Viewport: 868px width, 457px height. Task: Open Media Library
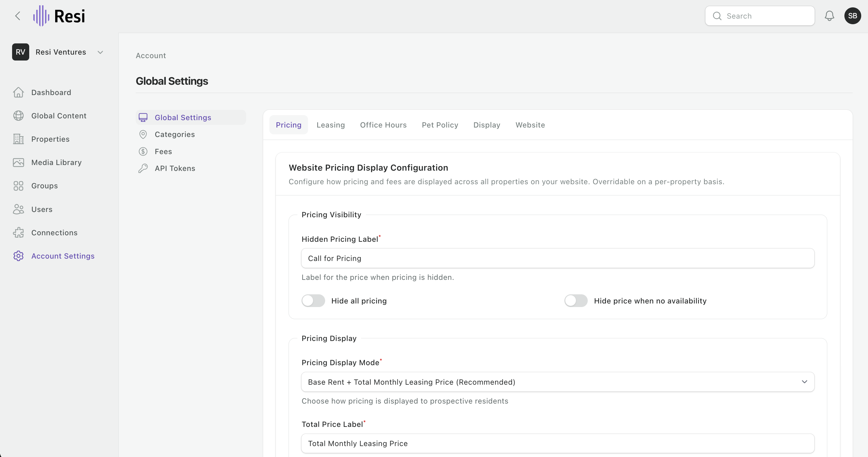pos(57,162)
